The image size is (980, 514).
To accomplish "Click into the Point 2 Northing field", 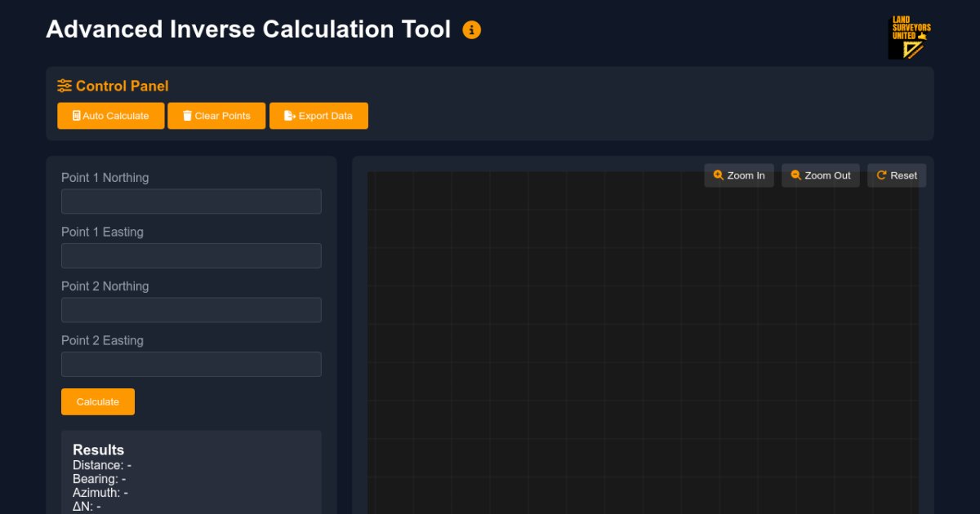I will click(191, 310).
